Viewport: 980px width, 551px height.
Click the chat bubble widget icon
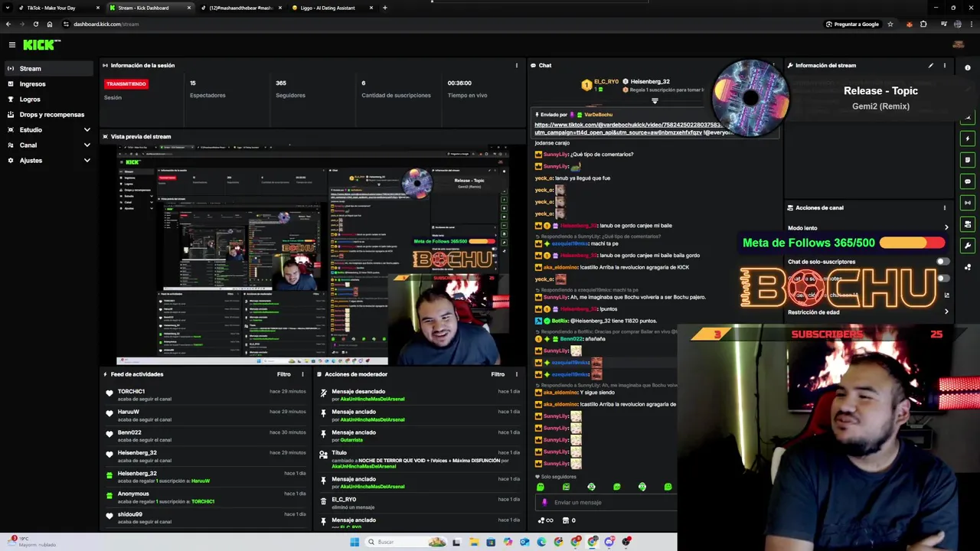pos(968,181)
